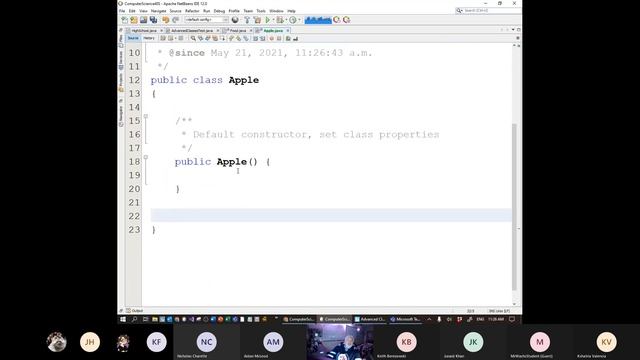Open the Projects side panel tab

click(x=121, y=82)
